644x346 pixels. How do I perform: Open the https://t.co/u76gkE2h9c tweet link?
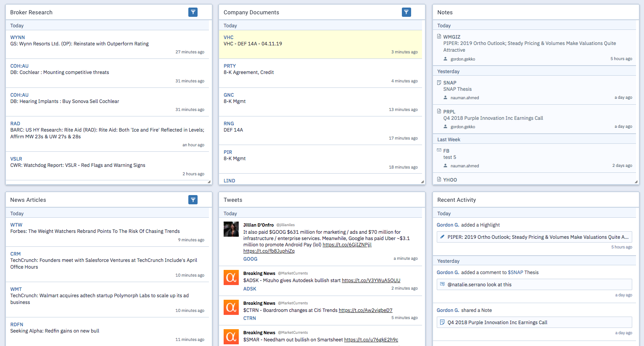[x=371, y=340]
